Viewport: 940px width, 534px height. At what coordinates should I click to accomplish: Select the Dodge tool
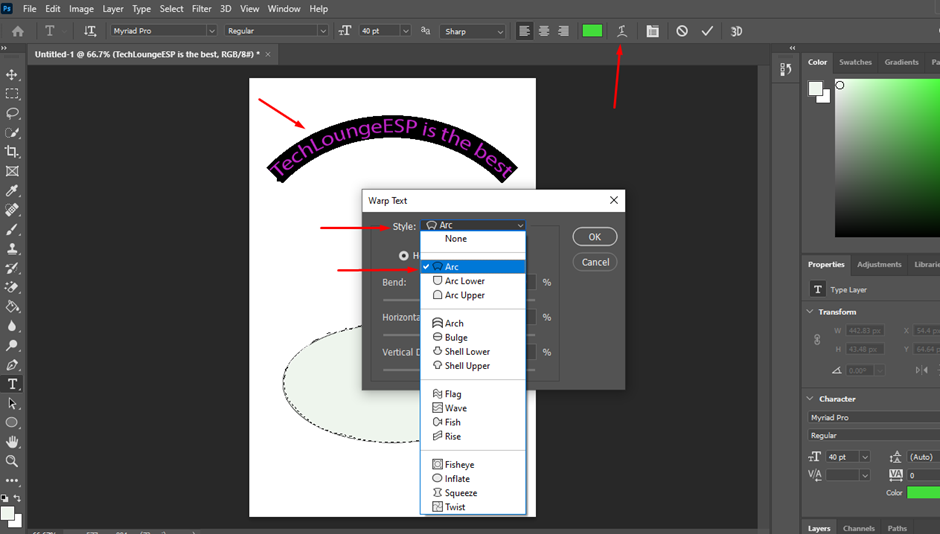tap(12, 345)
